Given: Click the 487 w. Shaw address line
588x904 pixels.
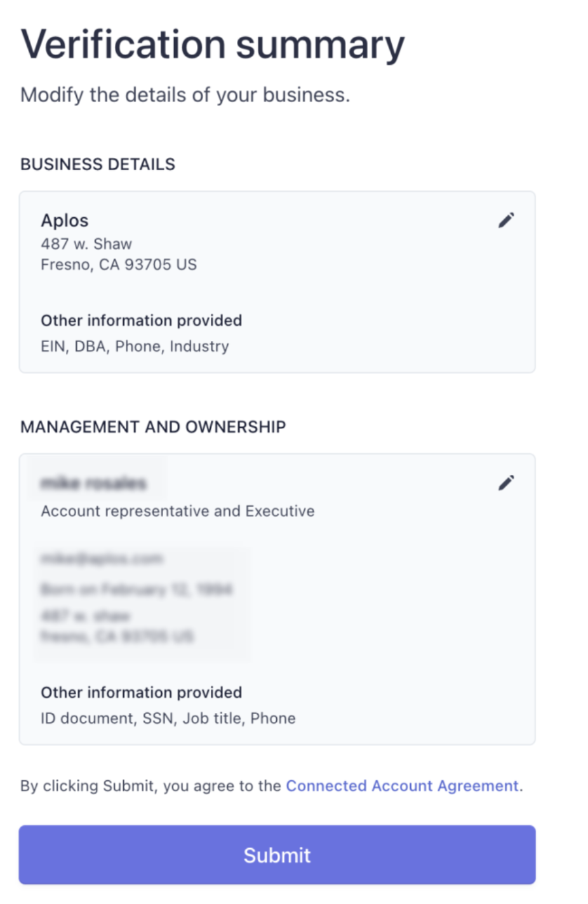Looking at the screenshot, I should pyautogui.click(x=86, y=244).
